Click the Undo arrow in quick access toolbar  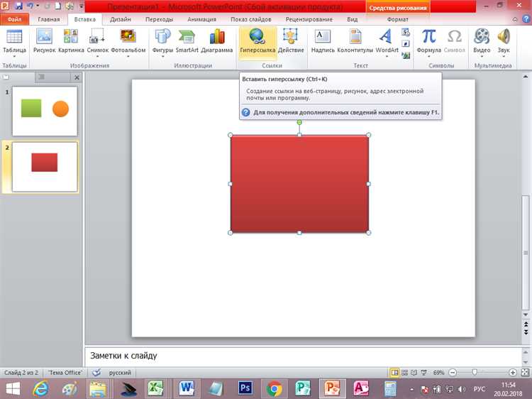pyautogui.click(x=30, y=6)
